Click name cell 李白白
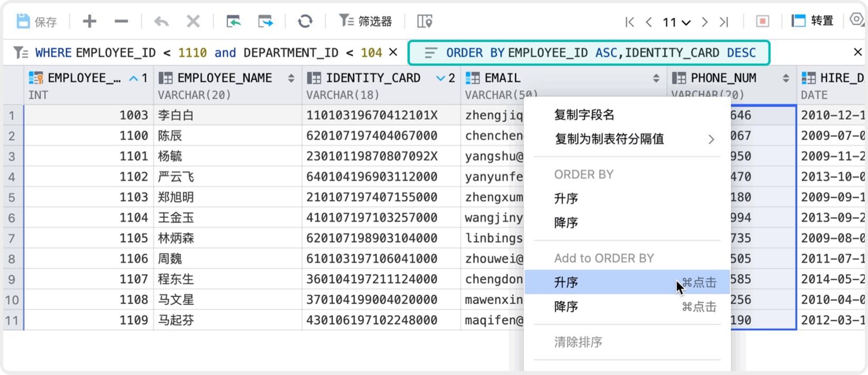Screen dimensions: 868x375 click(228, 116)
